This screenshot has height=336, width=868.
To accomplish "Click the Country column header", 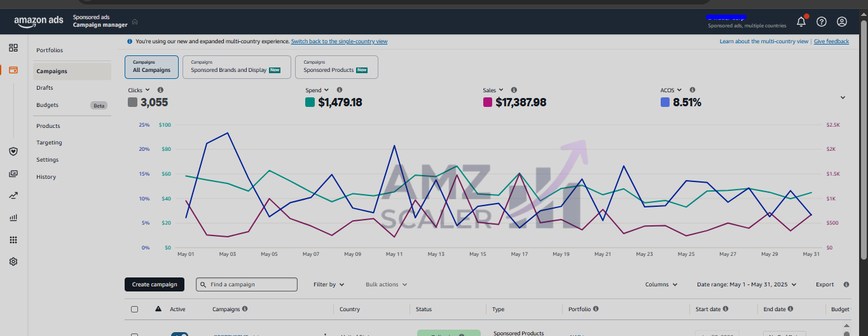I will 350,309.
